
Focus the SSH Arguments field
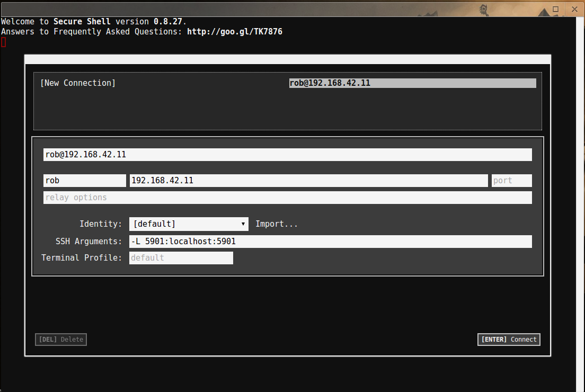pos(331,242)
